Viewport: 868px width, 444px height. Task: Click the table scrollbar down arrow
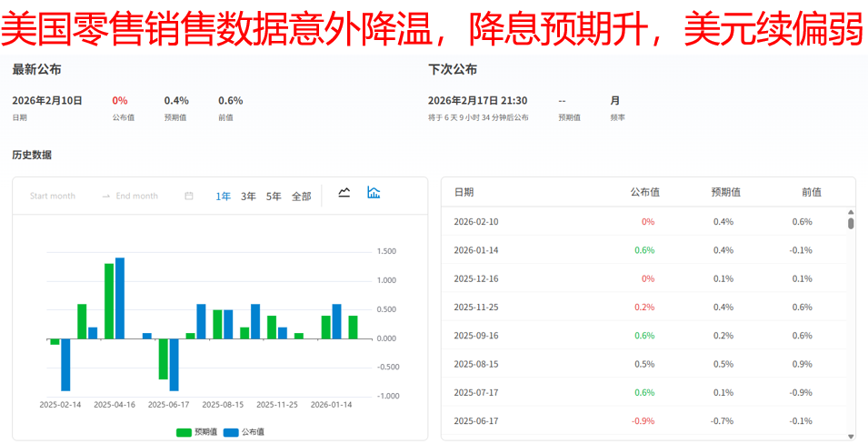pos(851,436)
